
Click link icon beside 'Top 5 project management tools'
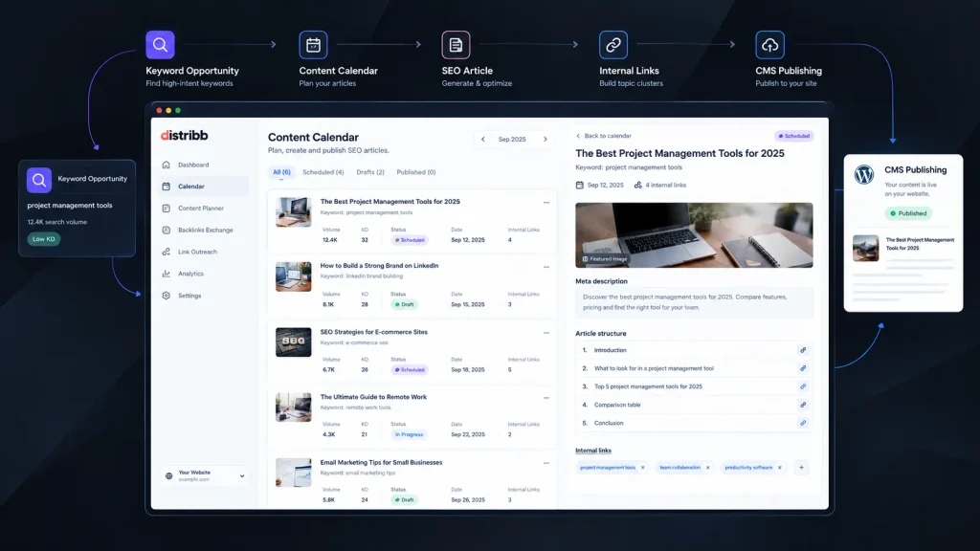coord(803,386)
